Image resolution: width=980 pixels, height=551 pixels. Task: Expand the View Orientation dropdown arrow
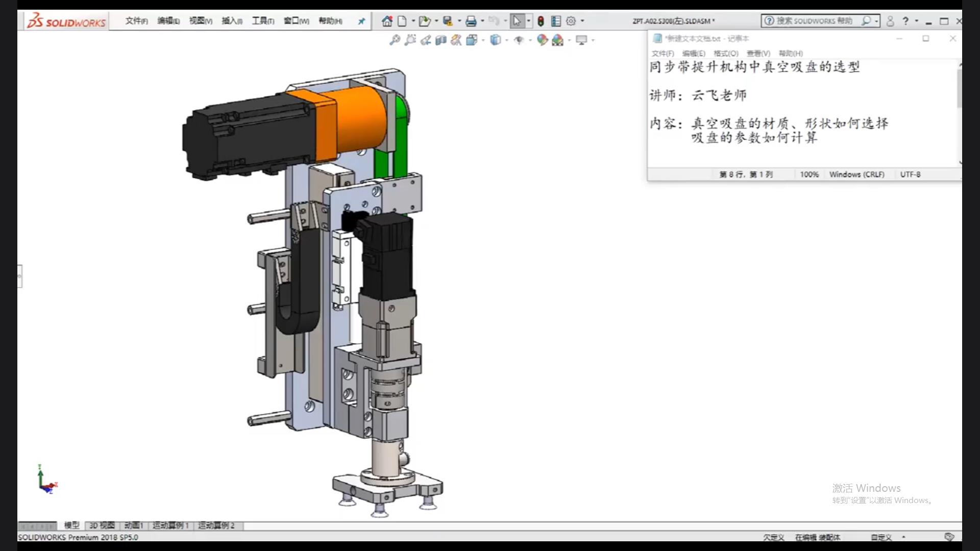click(x=483, y=40)
